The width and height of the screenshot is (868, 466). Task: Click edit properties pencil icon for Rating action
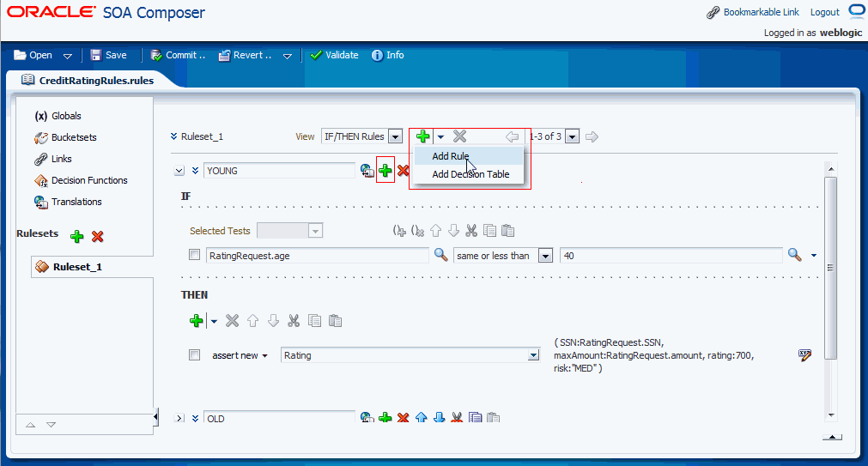coord(804,355)
